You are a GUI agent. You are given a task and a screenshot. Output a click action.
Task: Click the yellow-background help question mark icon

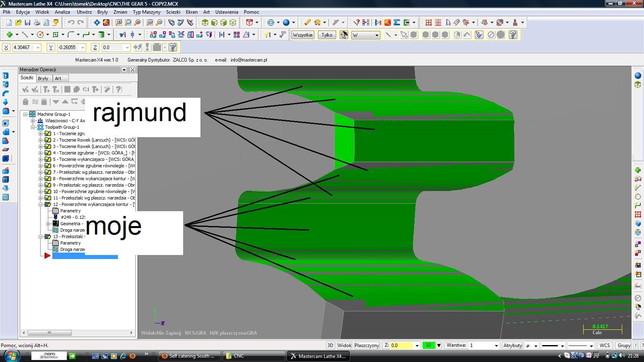(x=513, y=35)
